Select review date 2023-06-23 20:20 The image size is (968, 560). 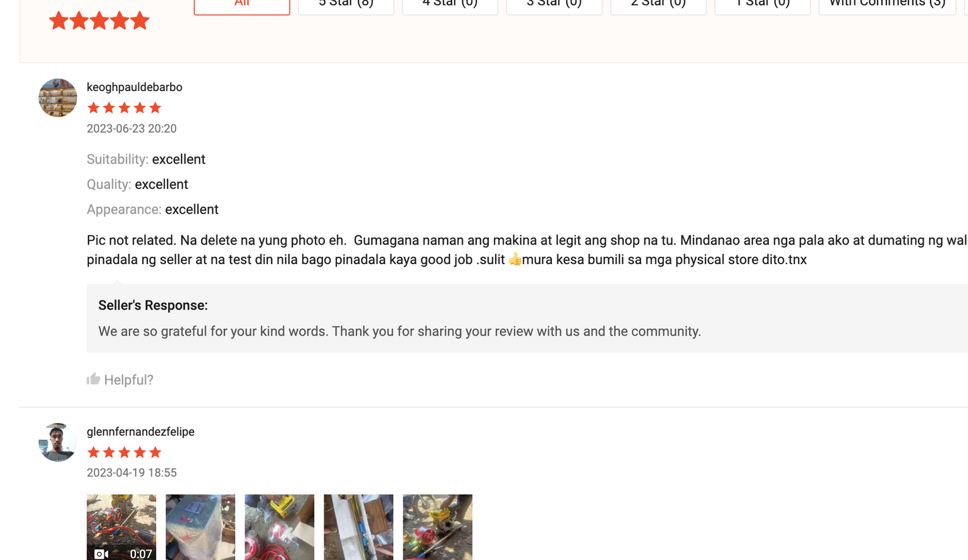pos(132,129)
